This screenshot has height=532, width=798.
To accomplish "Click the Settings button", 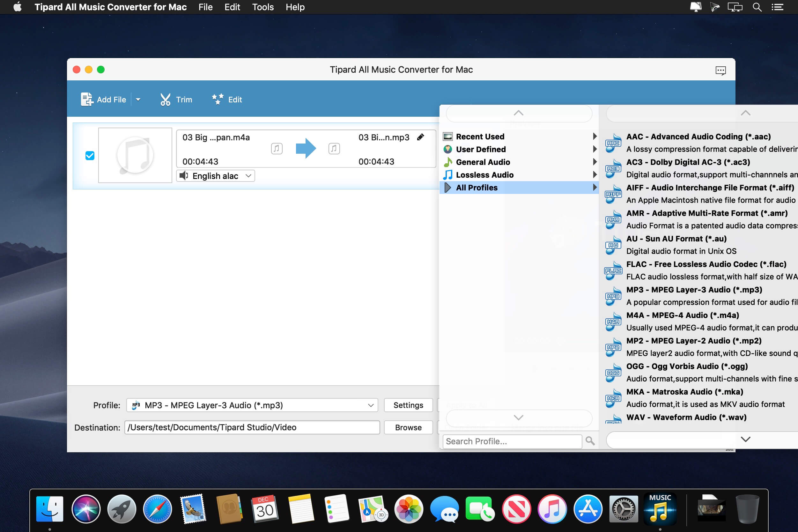I will (408, 405).
